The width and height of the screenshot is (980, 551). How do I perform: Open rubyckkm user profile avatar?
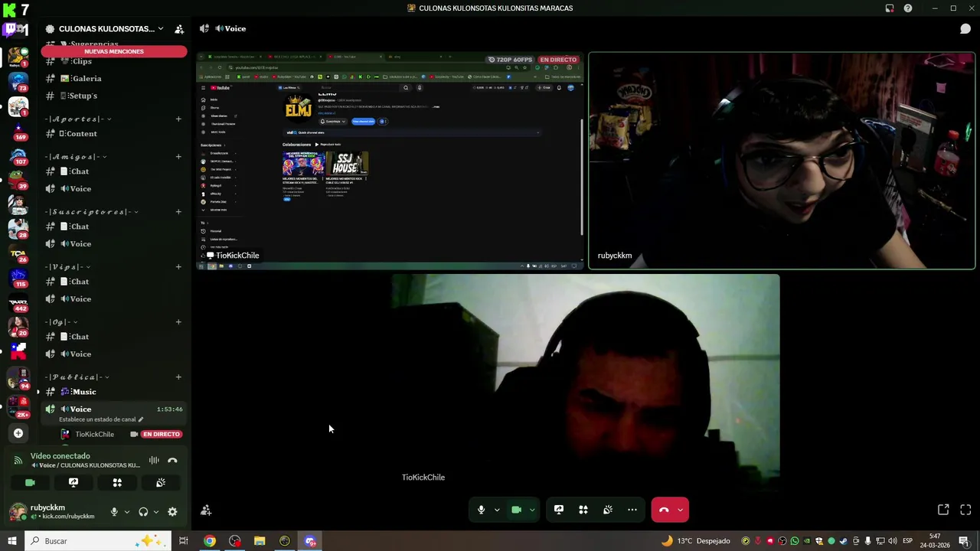tap(18, 512)
